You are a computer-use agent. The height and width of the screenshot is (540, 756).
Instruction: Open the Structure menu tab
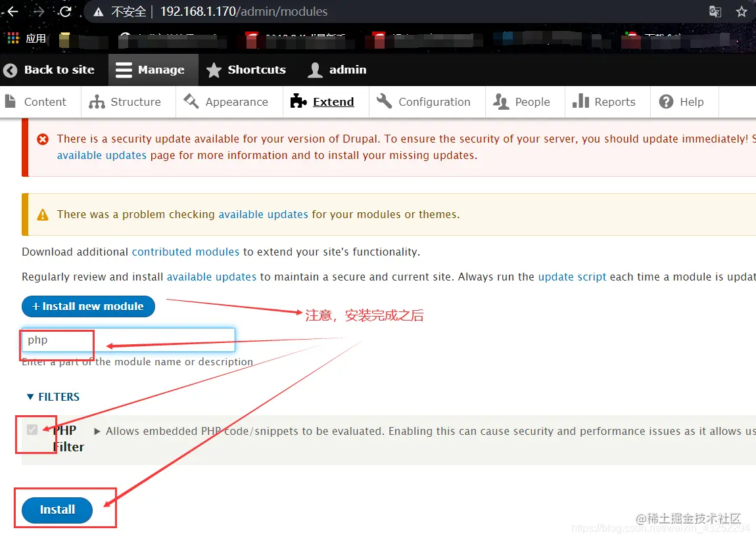[128, 102]
